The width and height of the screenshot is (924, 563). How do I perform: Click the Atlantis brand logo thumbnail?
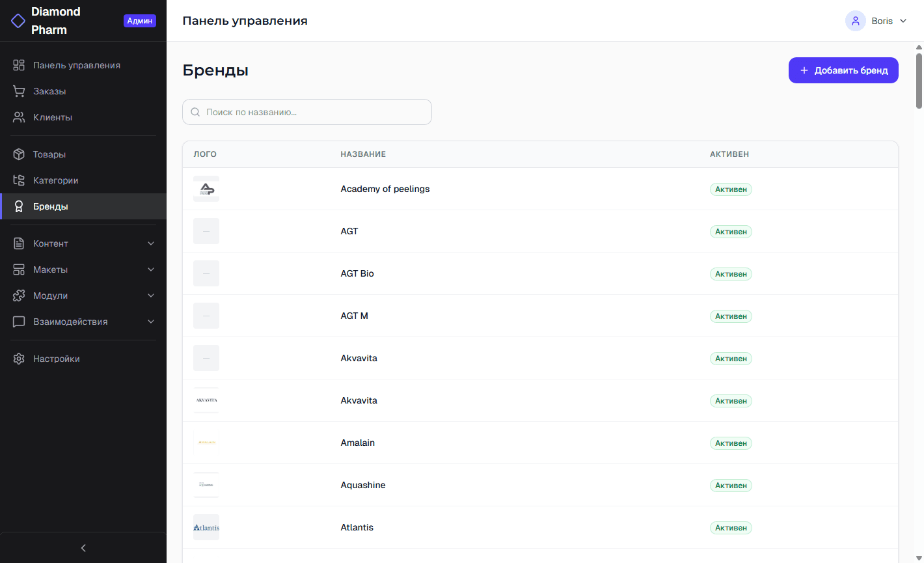(x=206, y=527)
